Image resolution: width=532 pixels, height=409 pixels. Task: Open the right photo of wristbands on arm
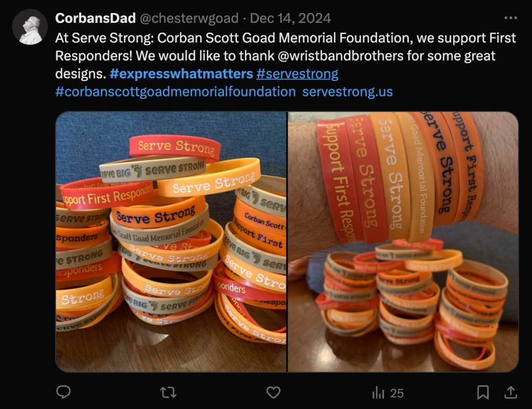coord(403,241)
